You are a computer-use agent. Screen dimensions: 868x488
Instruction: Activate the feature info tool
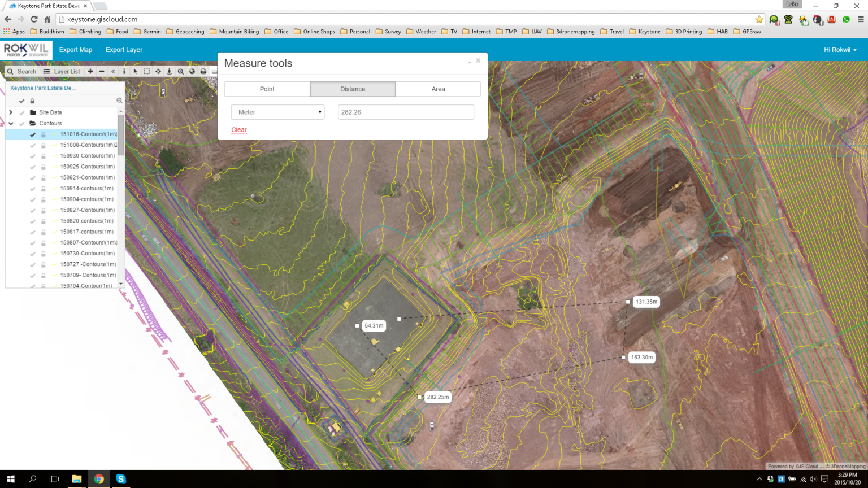pos(124,71)
